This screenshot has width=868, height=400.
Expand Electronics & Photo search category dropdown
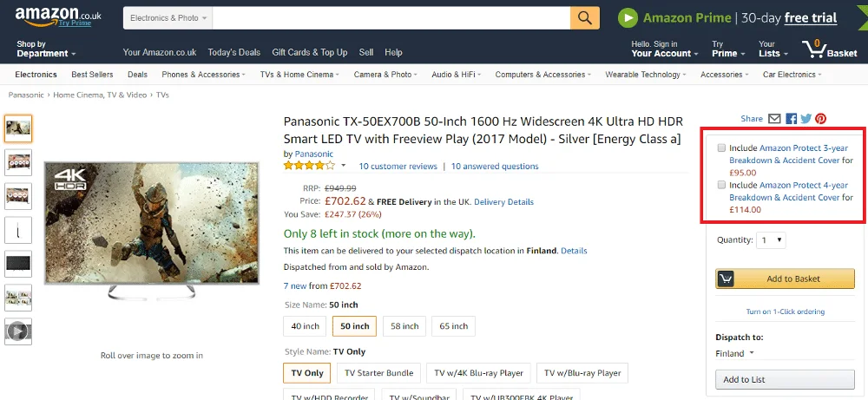click(169, 17)
